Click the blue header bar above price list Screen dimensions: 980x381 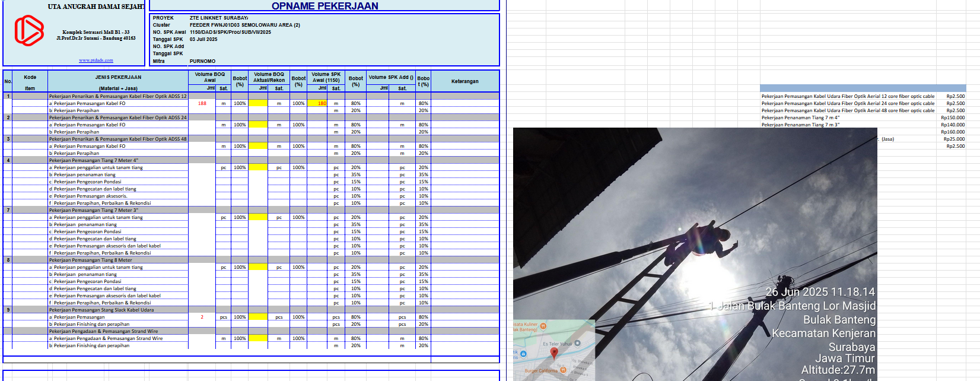(x=863, y=88)
